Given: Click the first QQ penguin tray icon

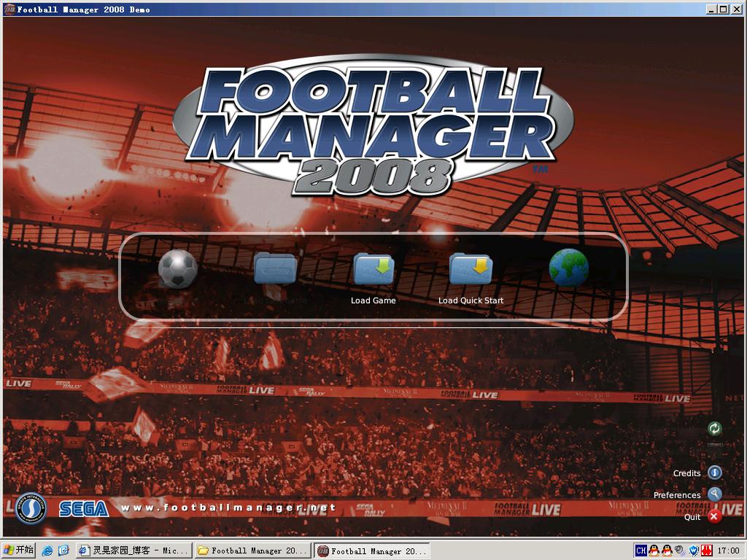Looking at the screenshot, I should [x=654, y=551].
